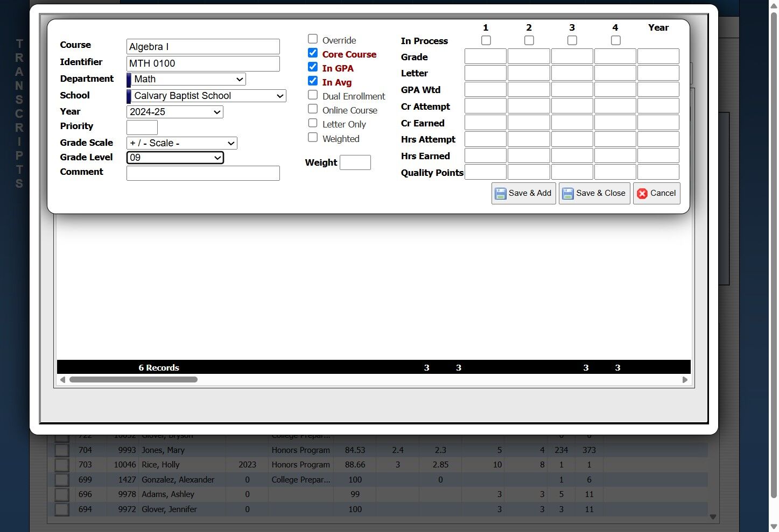Check In Process for term 3
This screenshot has width=779, height=532.
tap(572, 40)
